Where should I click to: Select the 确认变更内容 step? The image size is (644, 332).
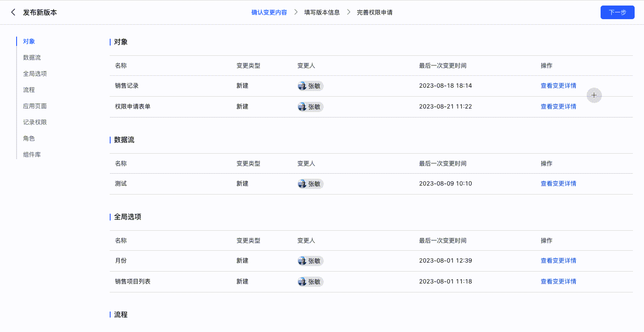pos(269,12)
